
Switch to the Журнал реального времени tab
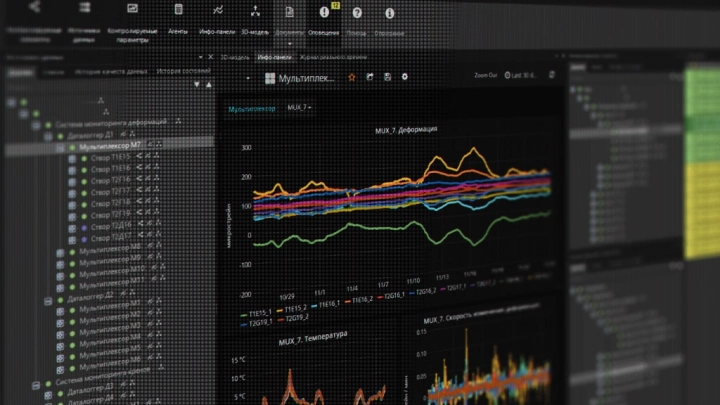333,57
